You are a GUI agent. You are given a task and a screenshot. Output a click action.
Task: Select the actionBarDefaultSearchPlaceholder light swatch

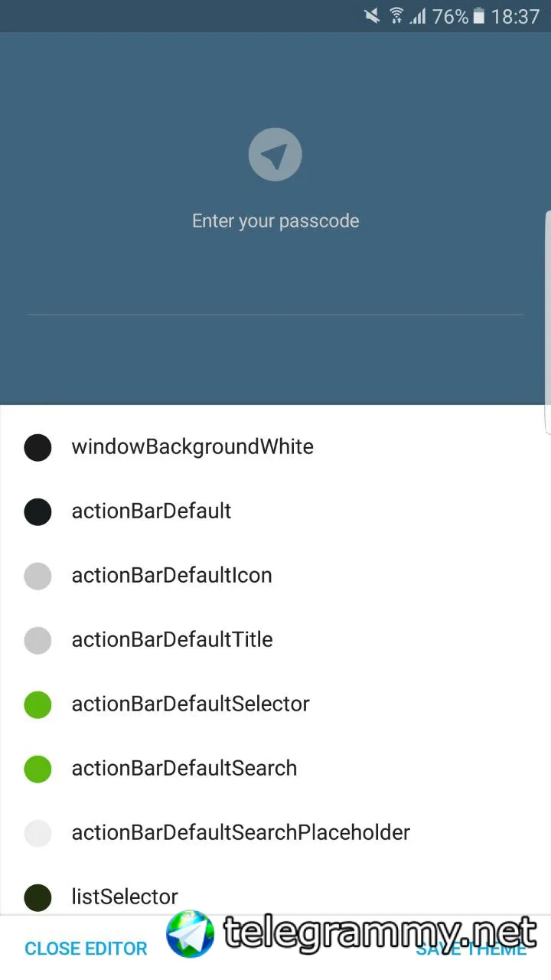(x=37, y=833)
